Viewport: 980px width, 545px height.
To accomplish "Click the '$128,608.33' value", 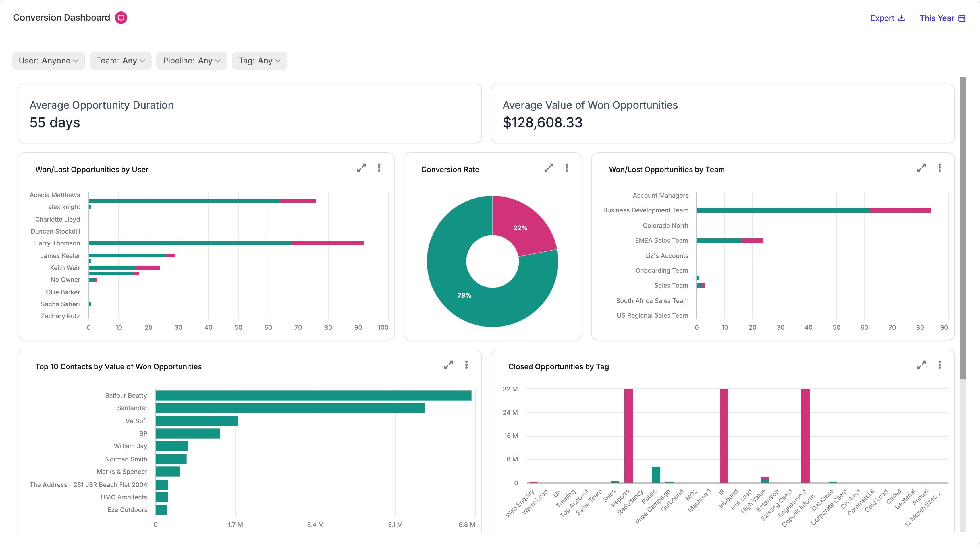I will pyautogui.click(x=543, y=123).
